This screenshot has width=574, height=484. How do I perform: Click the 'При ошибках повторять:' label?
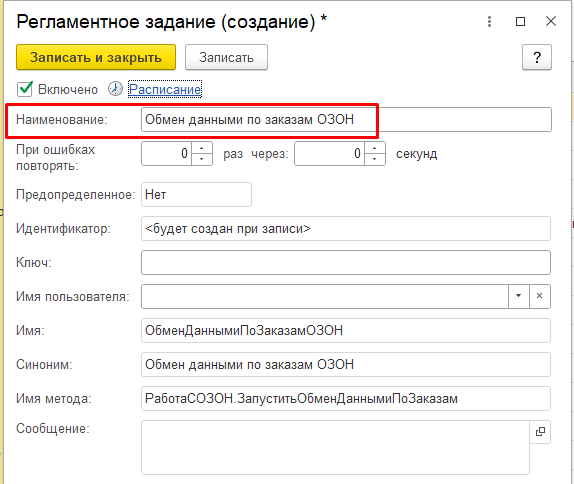56,157
